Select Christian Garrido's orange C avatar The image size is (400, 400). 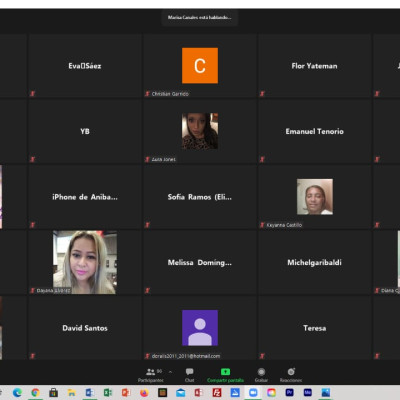click(200, 65)
